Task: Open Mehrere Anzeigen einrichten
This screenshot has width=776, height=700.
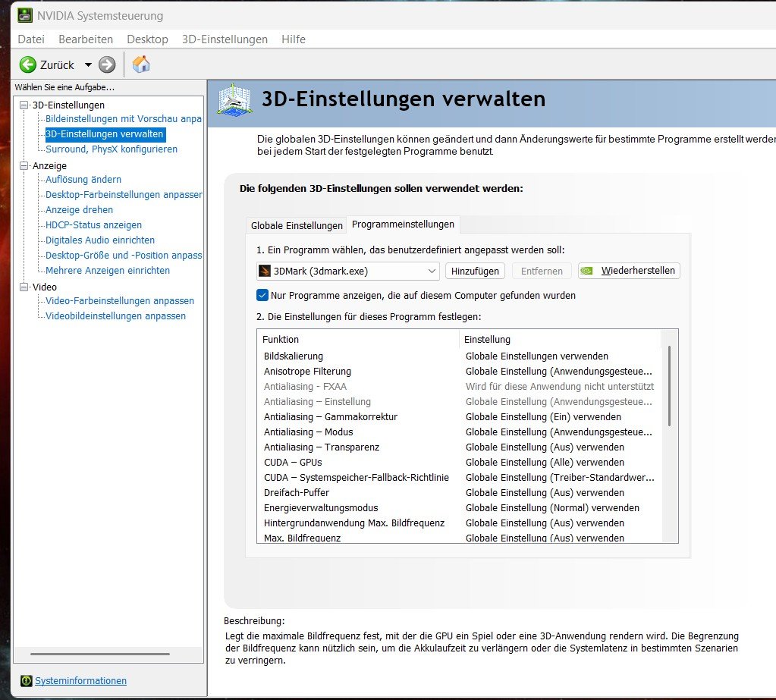Action: (x=108, y=271)
